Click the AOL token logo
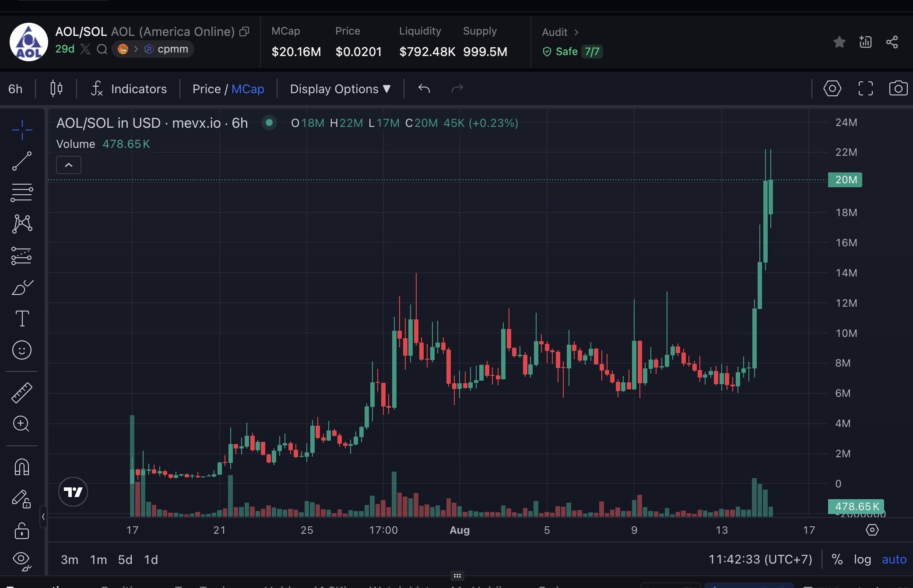This screenshot has height=588, width=913. click(x=29, y=42)
